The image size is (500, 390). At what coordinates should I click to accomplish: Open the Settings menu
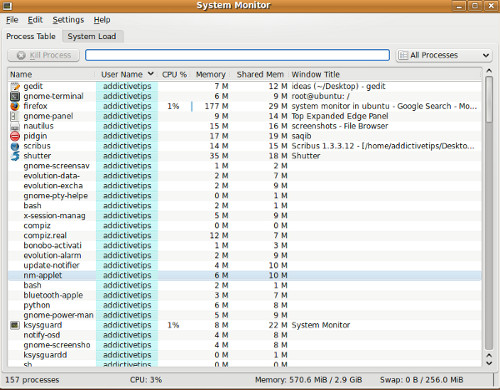[x=68, y=20]
